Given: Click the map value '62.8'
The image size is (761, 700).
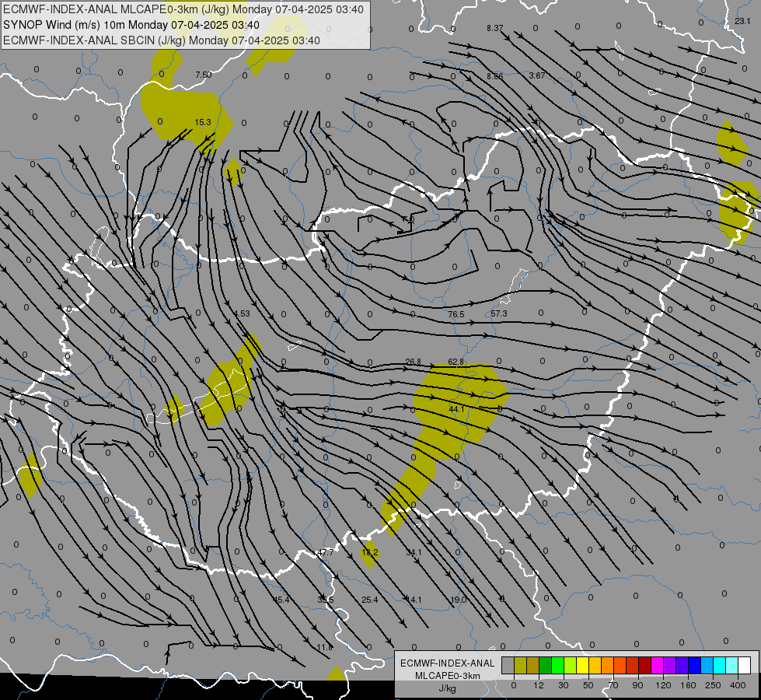Looking at the screenshot, I should click(x=456, y=362).
